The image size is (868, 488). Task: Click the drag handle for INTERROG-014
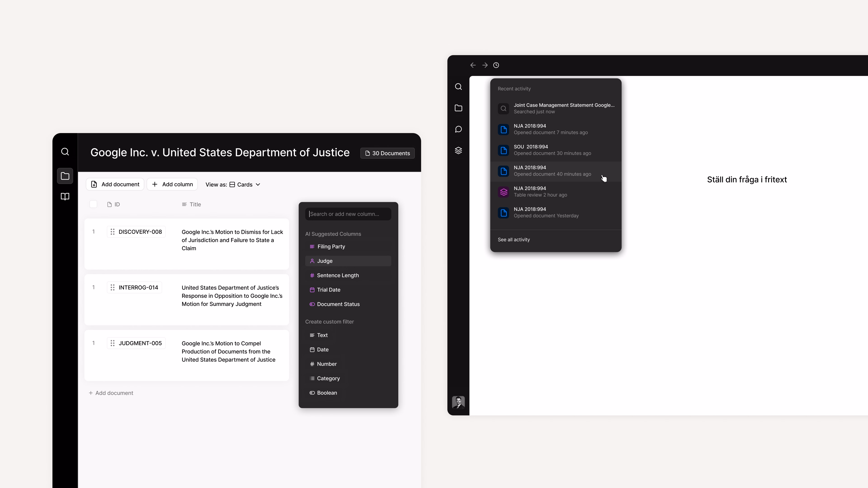click(x=113, y=287)
